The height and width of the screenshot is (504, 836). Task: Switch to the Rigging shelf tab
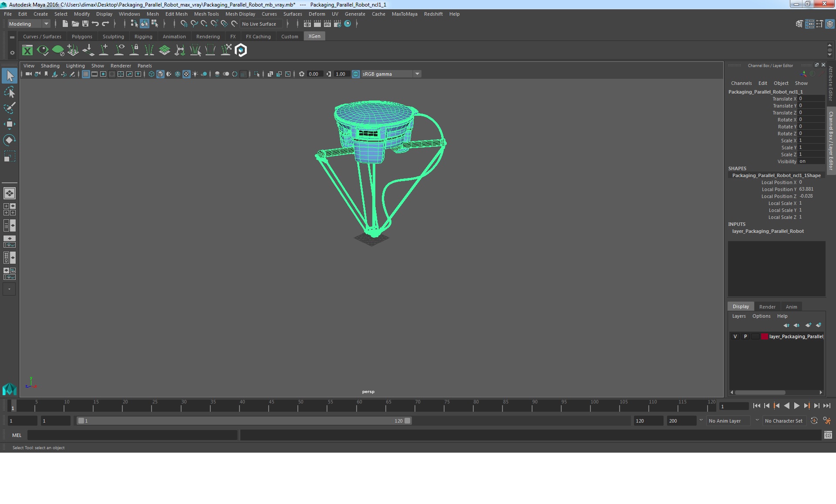(143, 37)
